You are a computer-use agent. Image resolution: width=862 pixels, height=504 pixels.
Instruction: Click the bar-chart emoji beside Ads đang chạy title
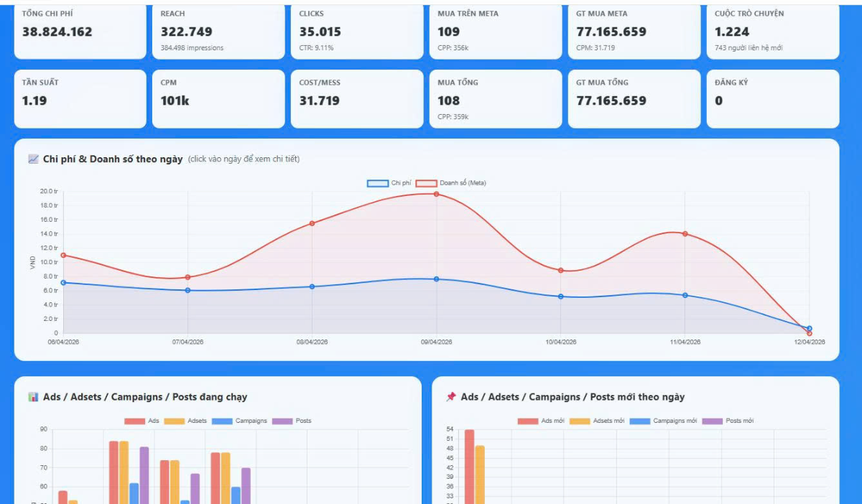[33, 396]
